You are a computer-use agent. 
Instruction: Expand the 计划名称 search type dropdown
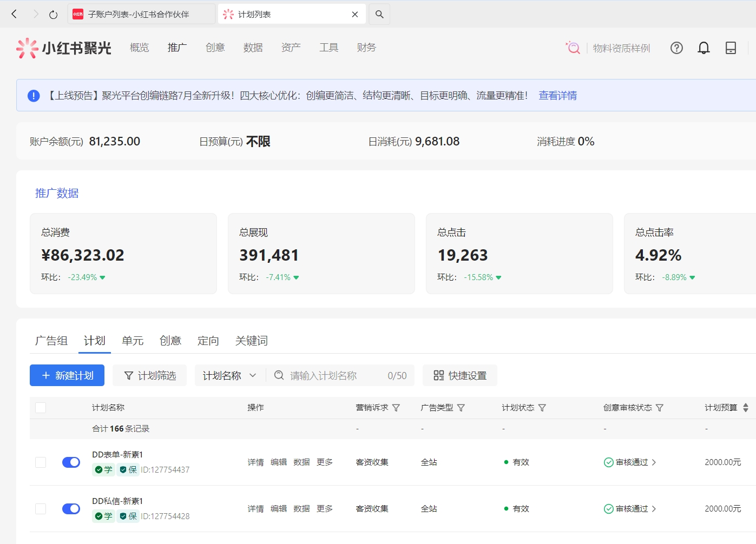click(x=229, y=375)
